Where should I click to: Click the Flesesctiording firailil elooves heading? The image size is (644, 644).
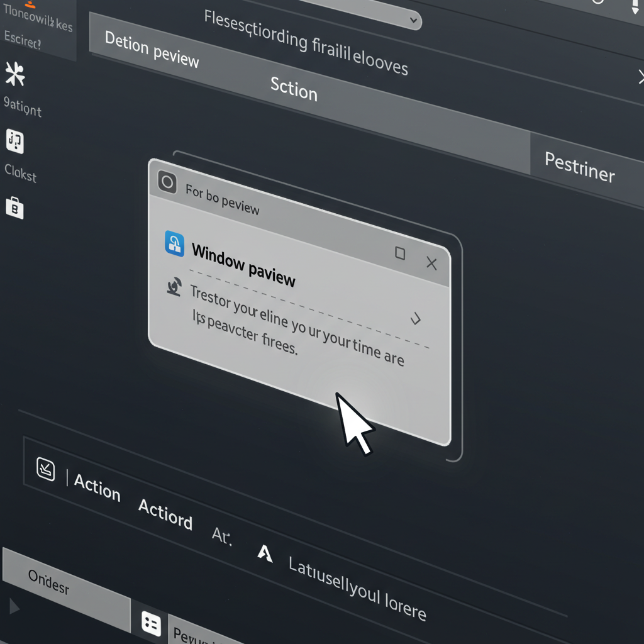click(306, 43)
